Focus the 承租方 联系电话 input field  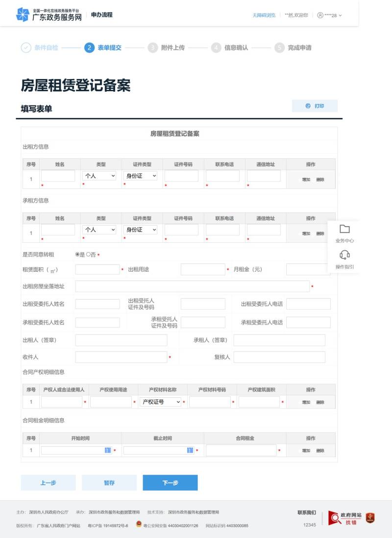pos(222,230)
